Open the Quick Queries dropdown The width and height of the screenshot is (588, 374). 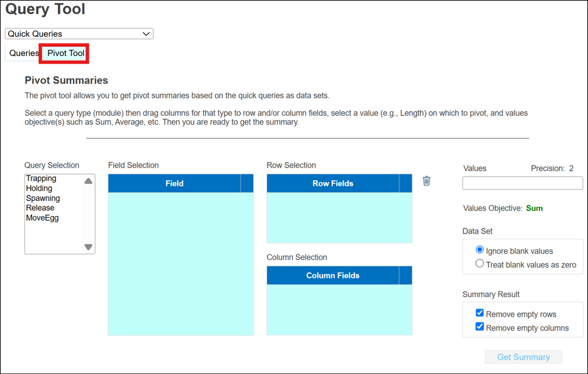click(79, 34)
